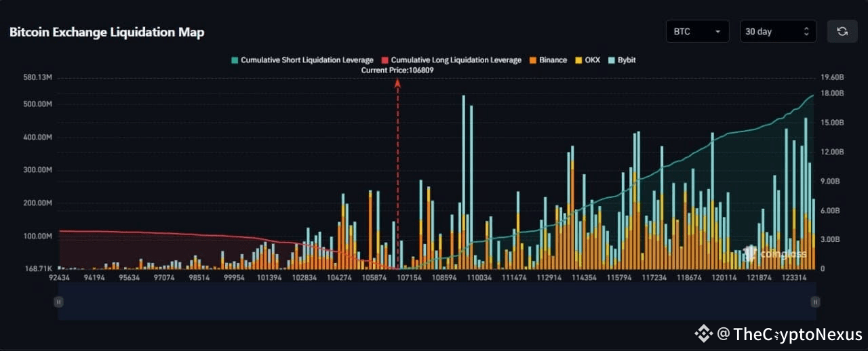Click the 115794 price axis label
This screenshot has width=868, height=351.
tap(619, 278)
